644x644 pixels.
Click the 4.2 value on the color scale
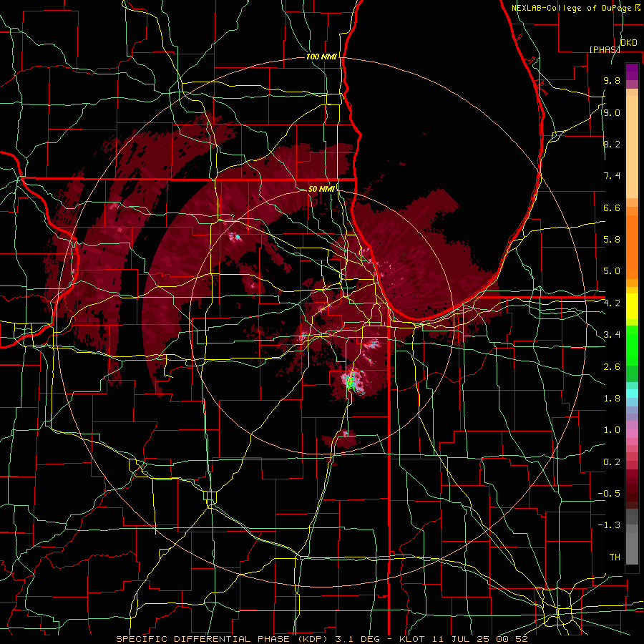point(612,303)
